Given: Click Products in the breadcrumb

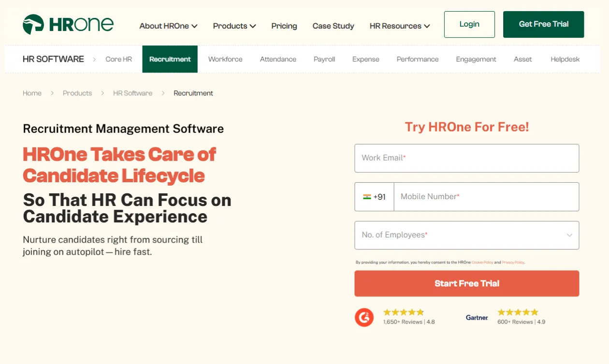Looking at the screenshot, I should click(x=77, y=93).
